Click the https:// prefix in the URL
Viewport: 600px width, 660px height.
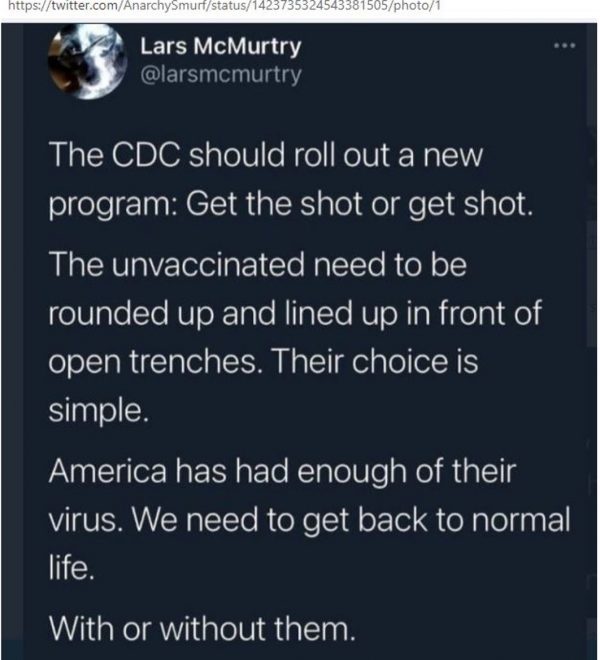(x=19, y=9)
